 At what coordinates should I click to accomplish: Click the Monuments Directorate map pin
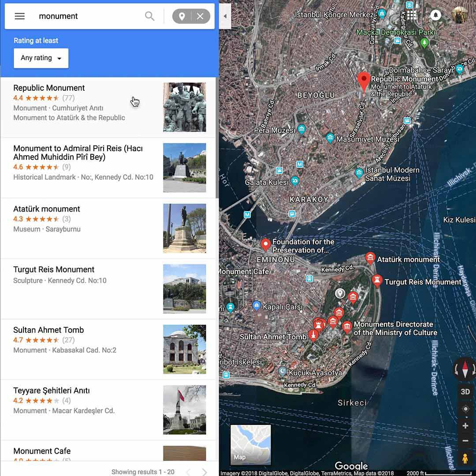point(347,327)
